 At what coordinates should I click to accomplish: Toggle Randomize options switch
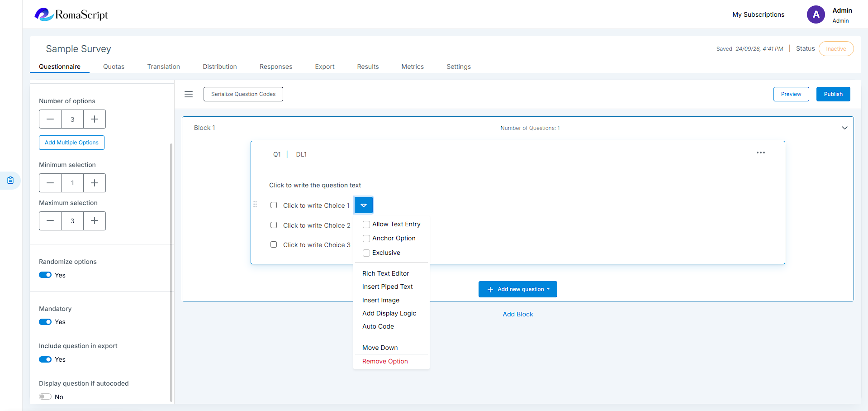coord(45,275)
